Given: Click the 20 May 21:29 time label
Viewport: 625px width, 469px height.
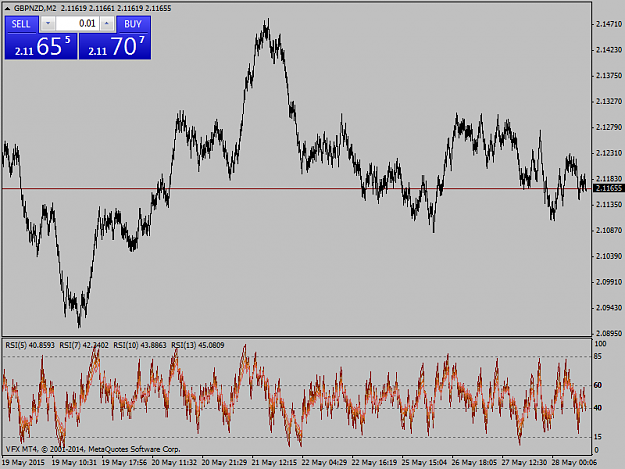Looking at the screenshot, I should 224,463.
